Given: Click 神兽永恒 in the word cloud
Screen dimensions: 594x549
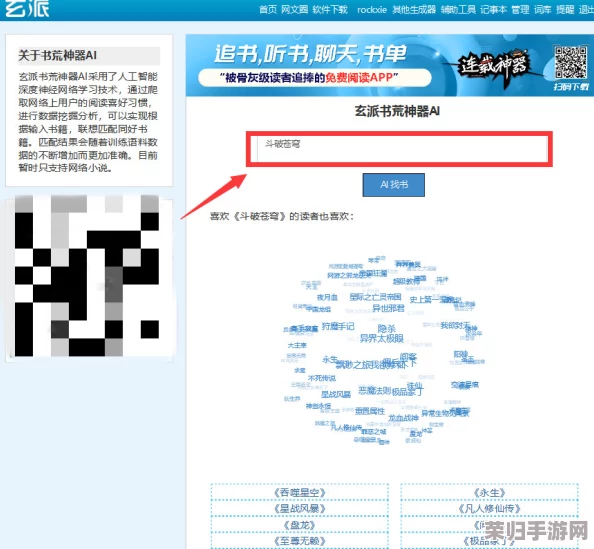Looking at the screenshot, I should coord(318,406).
